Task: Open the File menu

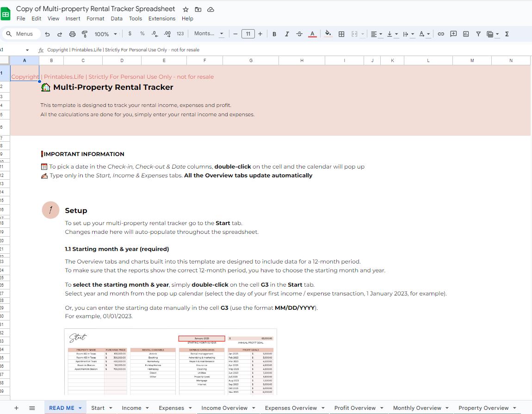Action: click(21, 19)
